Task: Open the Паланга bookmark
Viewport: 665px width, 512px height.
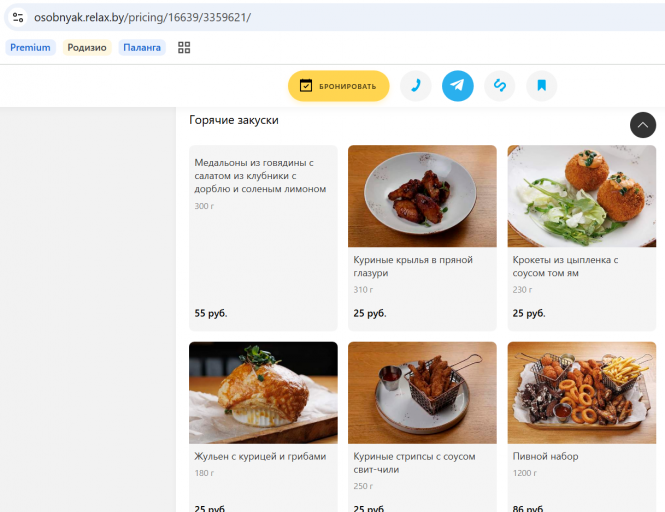Action: 142,48
